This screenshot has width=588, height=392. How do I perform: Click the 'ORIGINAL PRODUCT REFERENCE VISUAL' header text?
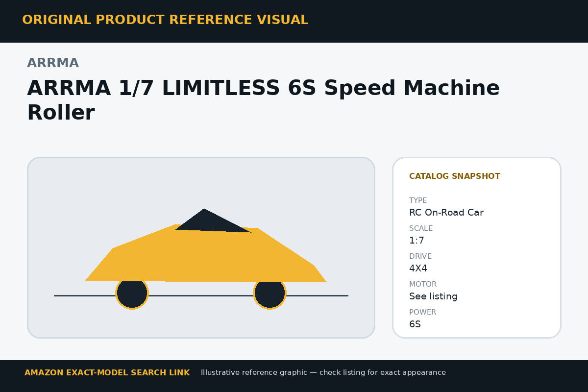click(x=165, y=20)
